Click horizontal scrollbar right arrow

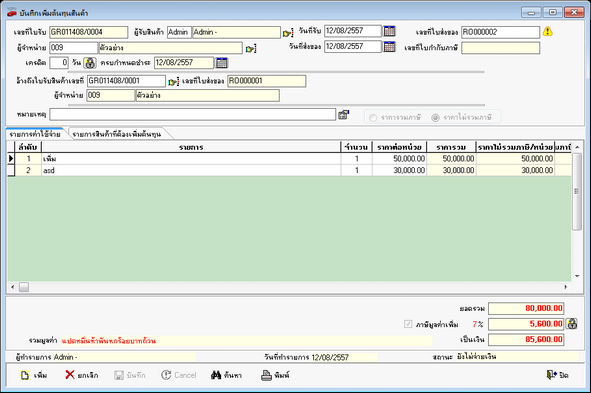[x=566, y=287]
